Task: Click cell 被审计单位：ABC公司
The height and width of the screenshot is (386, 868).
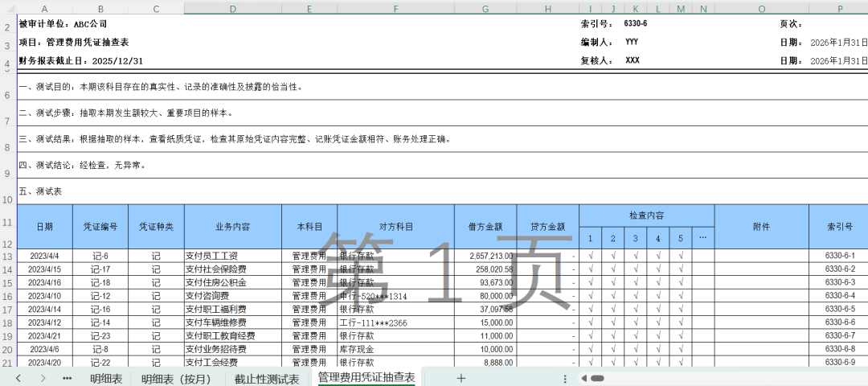Action: coord(63,24)
